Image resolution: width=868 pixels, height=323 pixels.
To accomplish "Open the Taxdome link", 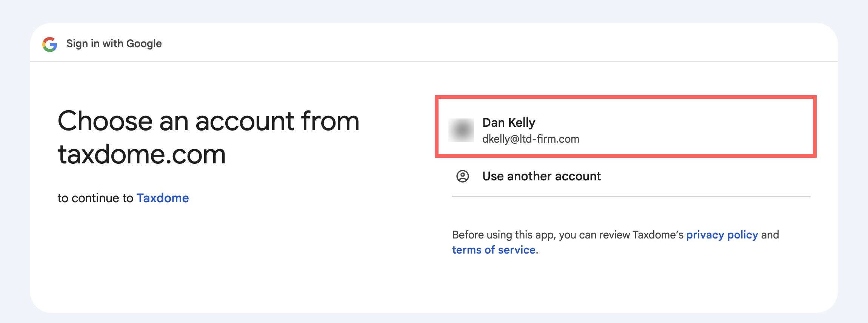I will click(x=163, y=198).
